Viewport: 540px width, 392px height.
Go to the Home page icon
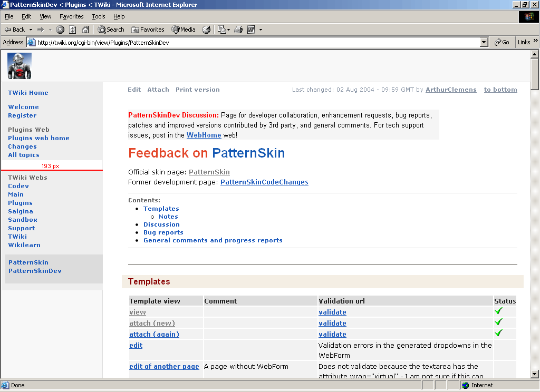coord(85,30)
